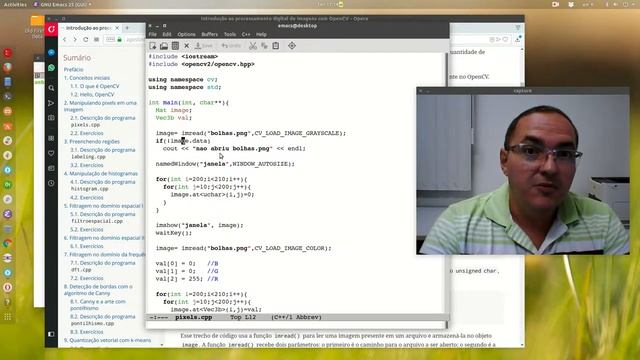The image size is (640, 360).
Task: Open WhatsApp in the Opera sidebar
Action: pos(51,67)
